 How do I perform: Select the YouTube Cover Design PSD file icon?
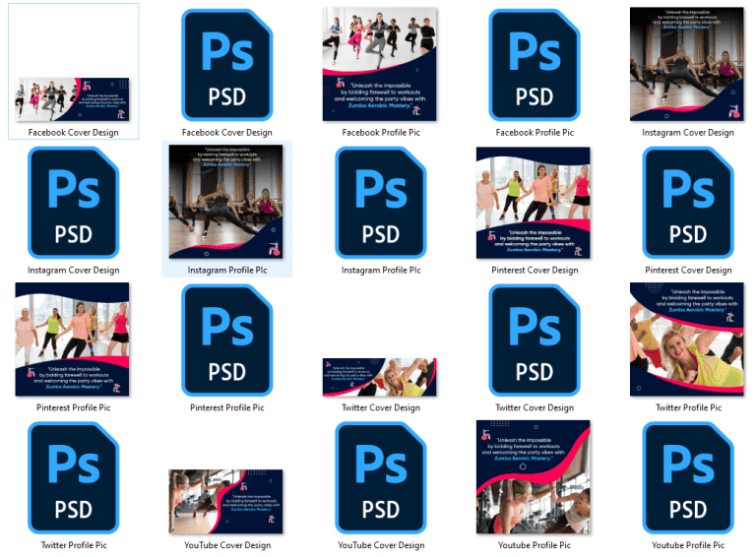coord(381,477)
